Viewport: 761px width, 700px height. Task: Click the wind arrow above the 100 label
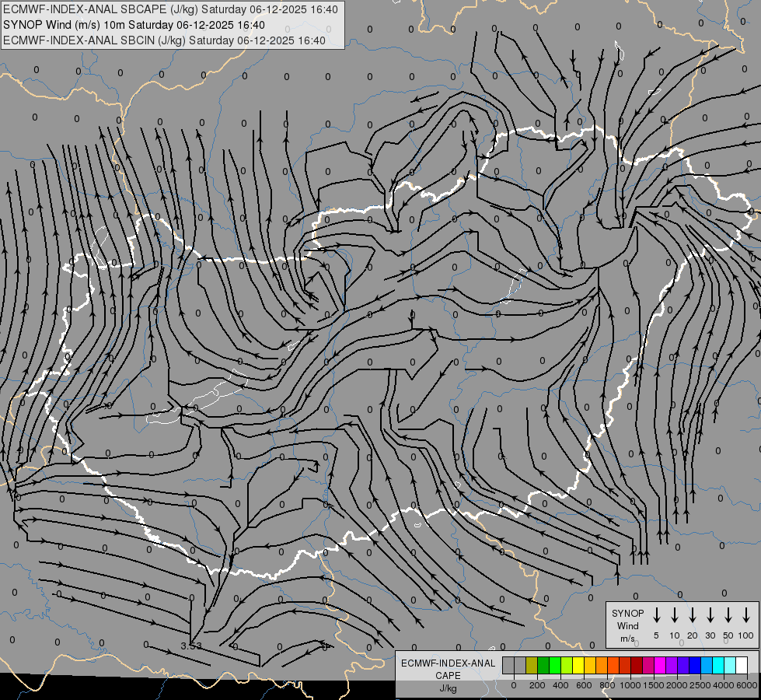[746, 615]
